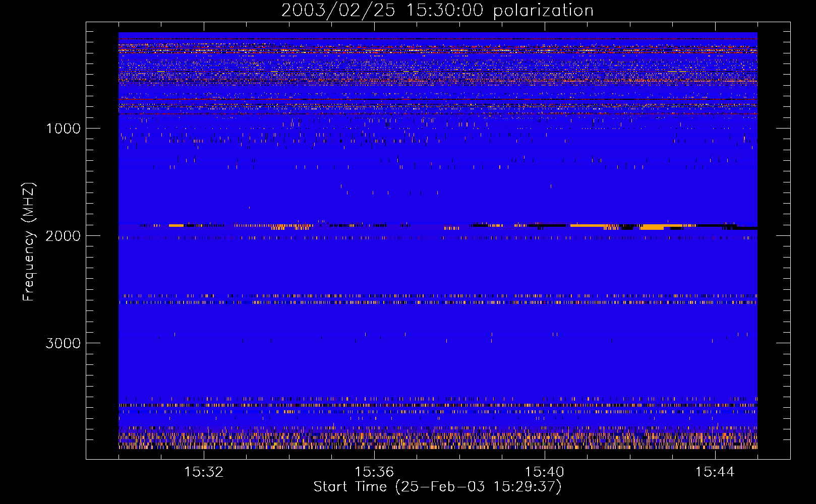Viewport: 816px width, 504px height.
Task: Click the 'Frequency (MHZ)' axis label
Action: coord(29,241)
